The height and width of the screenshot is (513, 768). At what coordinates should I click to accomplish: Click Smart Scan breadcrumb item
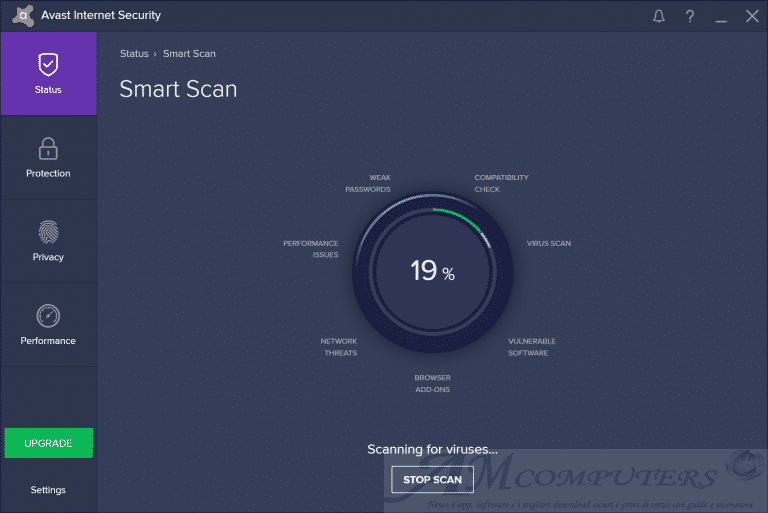click(189, 54)
